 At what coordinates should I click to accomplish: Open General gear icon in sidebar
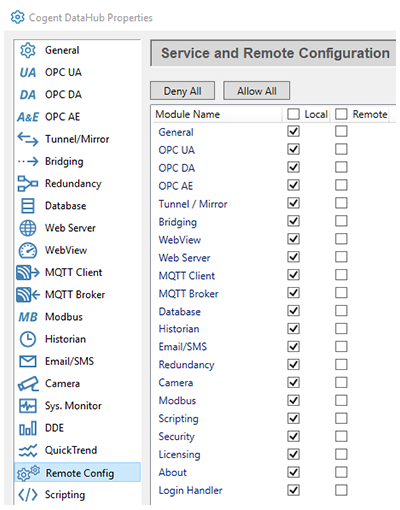click(27, 50)
